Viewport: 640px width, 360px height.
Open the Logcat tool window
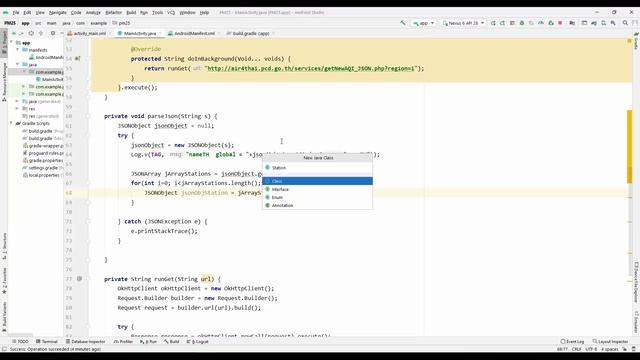tap(198, 342)
